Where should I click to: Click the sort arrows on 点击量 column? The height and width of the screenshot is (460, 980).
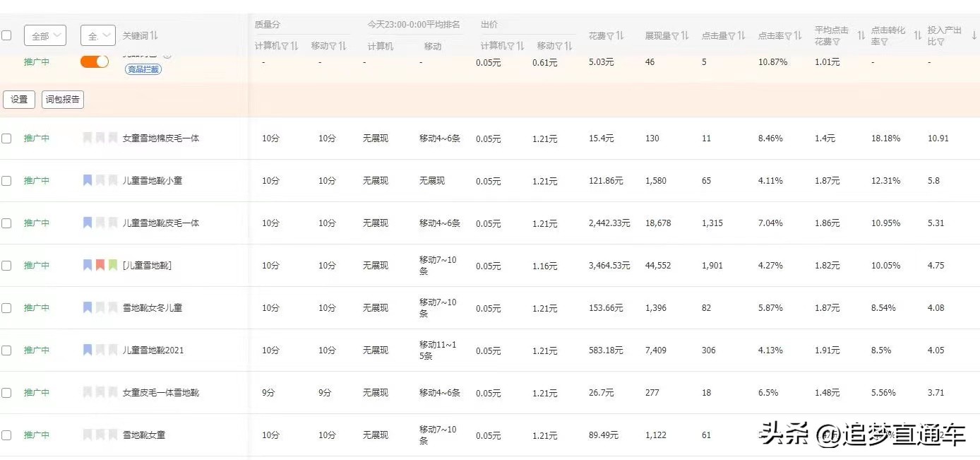(x=739, y=34)
